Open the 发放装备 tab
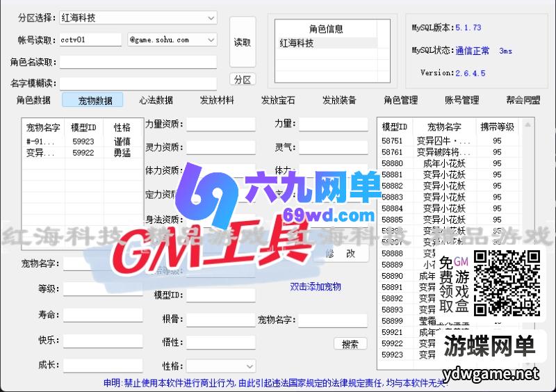Screen dimensions: 556x392 click(339, 100)
